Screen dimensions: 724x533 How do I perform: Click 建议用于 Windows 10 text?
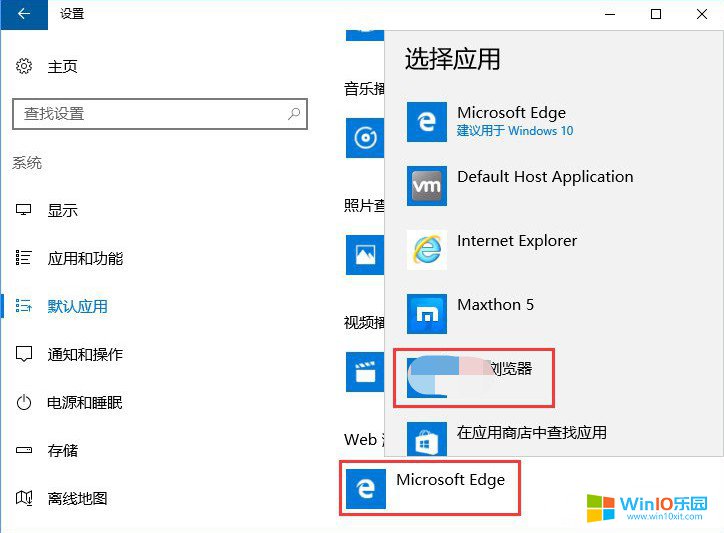(515, 131)
